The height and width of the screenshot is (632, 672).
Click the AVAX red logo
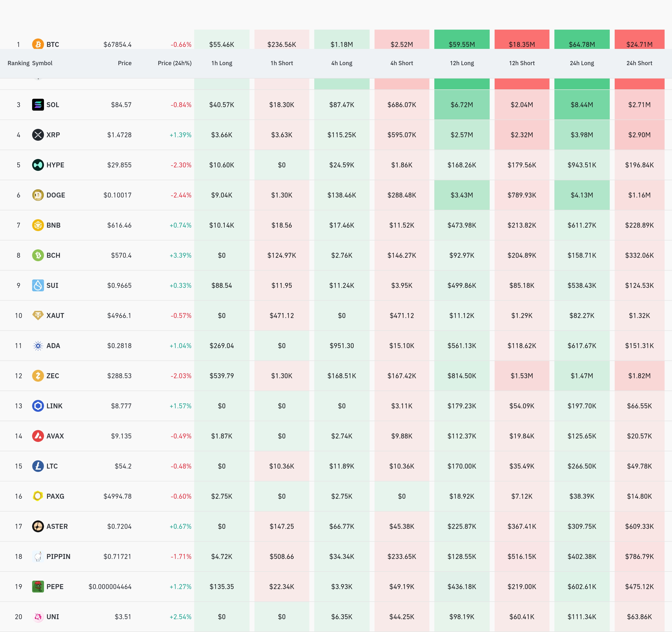pos(38,436)
